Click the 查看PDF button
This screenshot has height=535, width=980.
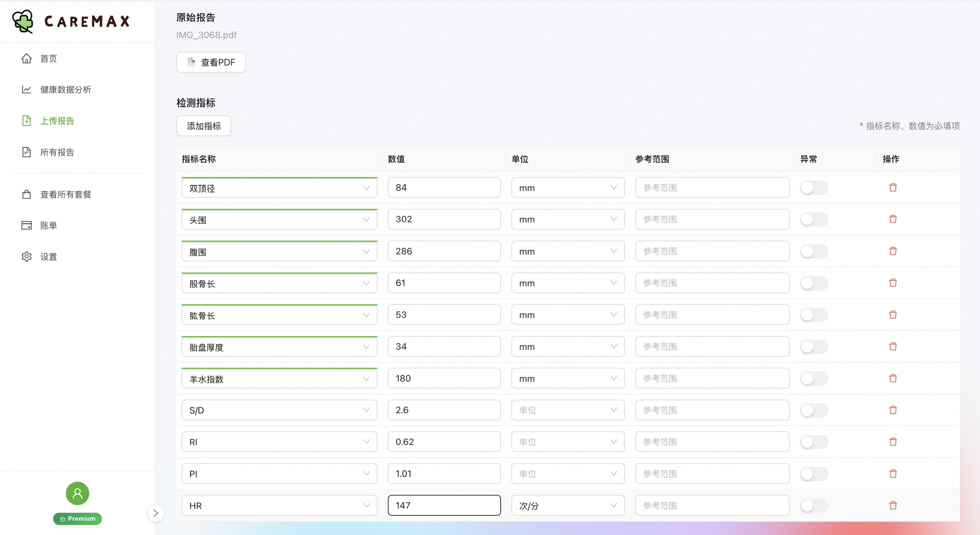[211, 62]
